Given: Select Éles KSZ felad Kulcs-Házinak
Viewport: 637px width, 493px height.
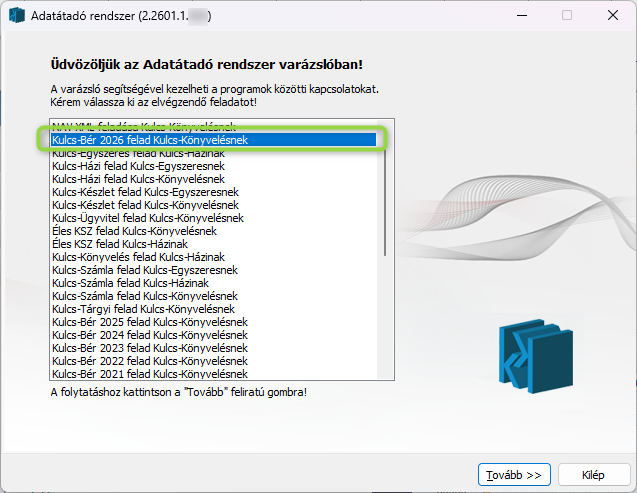Looking at the screenshot, I should [x=214, y=244].
